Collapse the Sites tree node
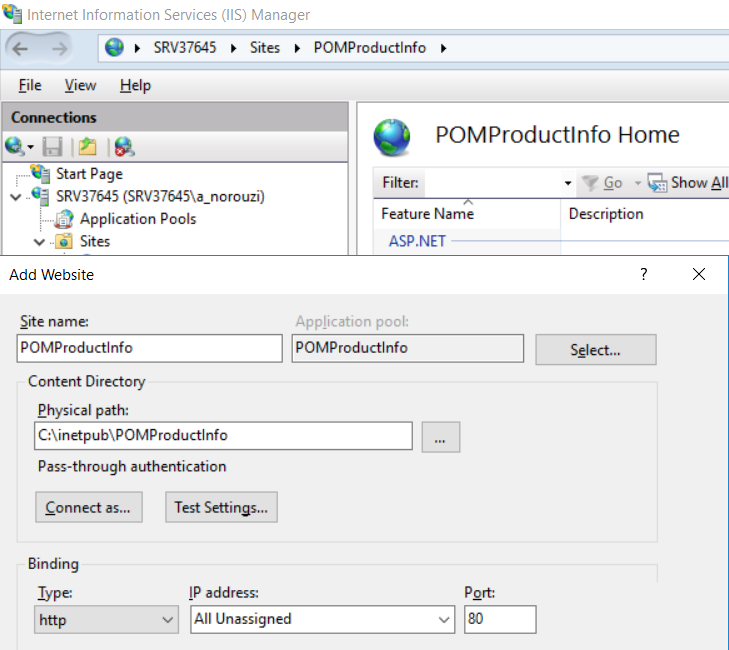This screenshot has height=650, width=729. (x=40, y=242)
